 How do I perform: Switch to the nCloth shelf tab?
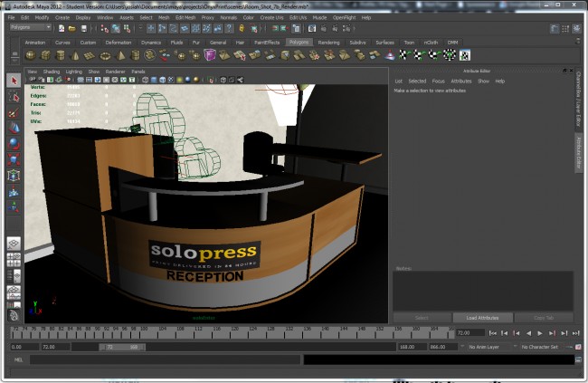point(431,43)
